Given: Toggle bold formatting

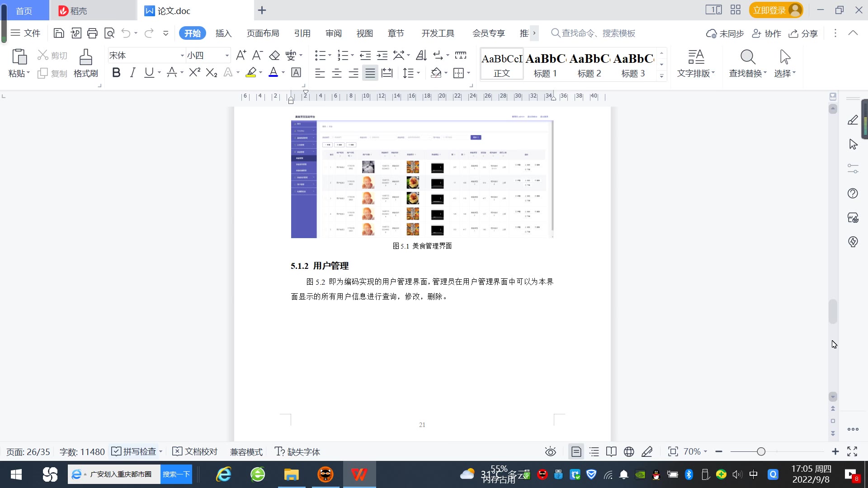Looking at the screenshot, I should [x=116, y=73].
